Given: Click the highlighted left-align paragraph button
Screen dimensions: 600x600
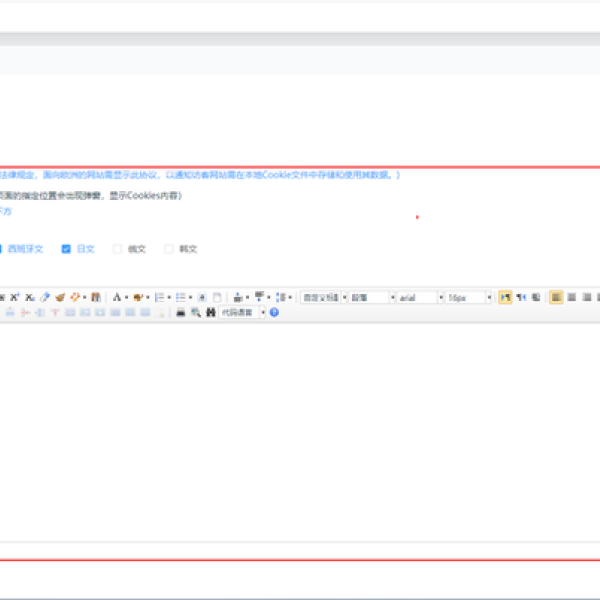Looking at the screenshot, I should (556, 297).
